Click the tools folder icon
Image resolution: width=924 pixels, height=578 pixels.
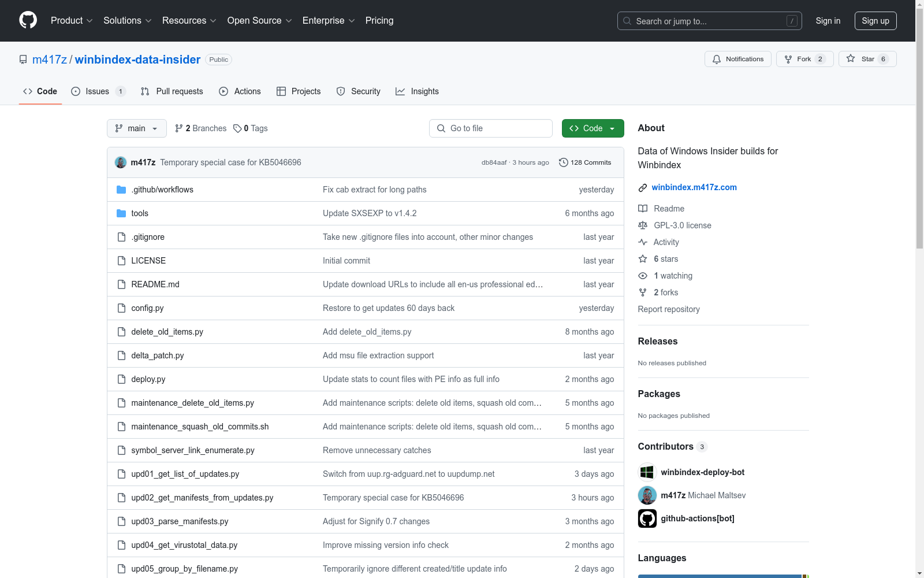(x=121, y=213)
